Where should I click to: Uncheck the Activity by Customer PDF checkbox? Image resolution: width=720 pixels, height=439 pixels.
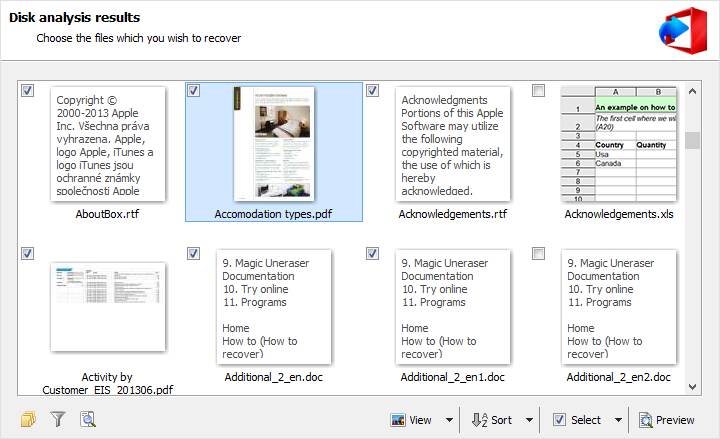pos(28,253)
